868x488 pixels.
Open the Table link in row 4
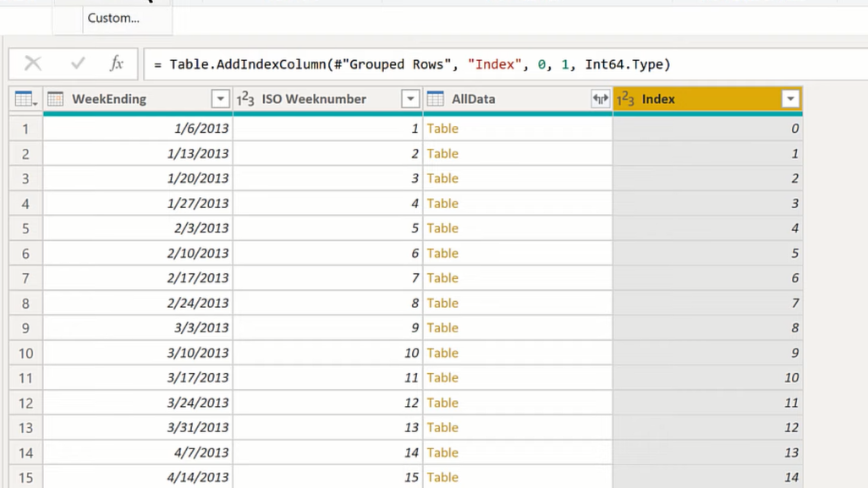click(x=442, y=203)
